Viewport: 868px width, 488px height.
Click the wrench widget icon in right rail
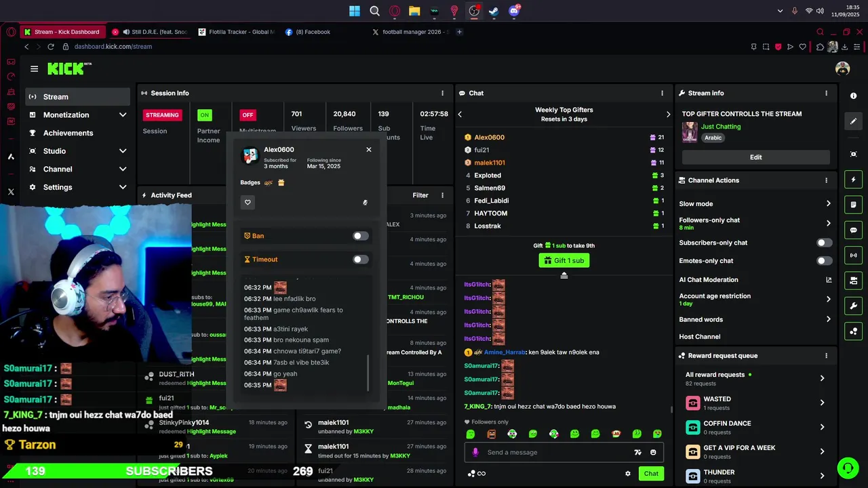tap(853, 306)
